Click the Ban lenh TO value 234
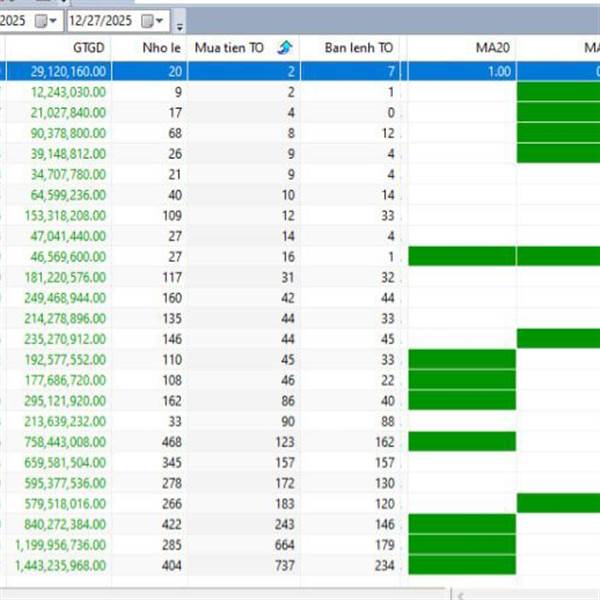Image resolution: width=600 pixels, height=600 pixels. pos(385,566)
